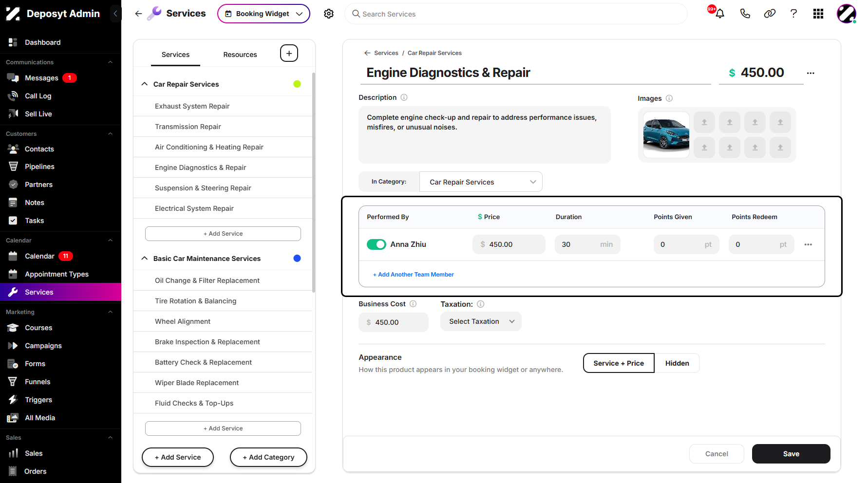
Task: Click the Business Cost info icon
Action: (413, 304)
